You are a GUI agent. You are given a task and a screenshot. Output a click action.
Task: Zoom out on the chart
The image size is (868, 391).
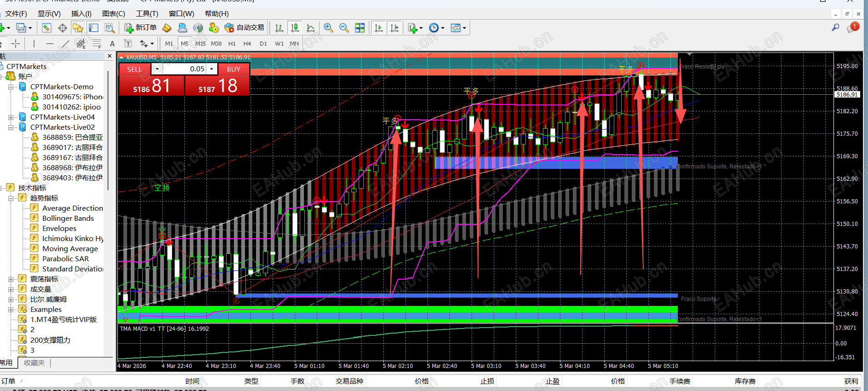coord(344,28)
